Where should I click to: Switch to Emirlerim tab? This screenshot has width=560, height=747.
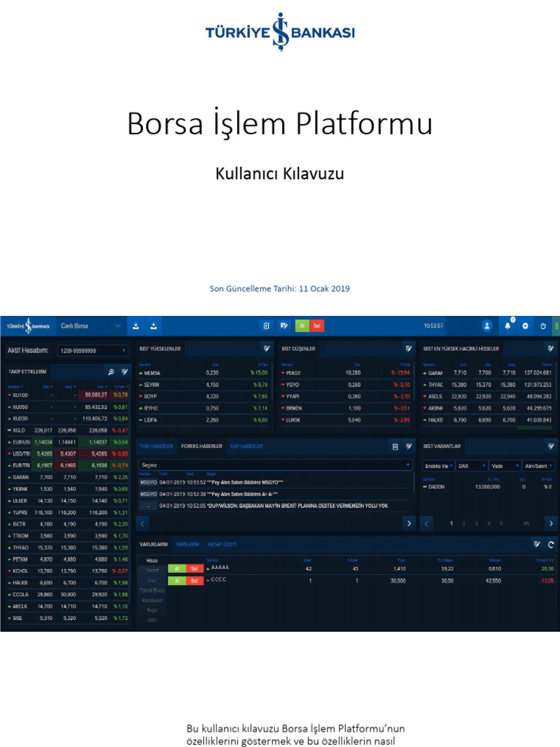pyautogui.click(x=187, y=544)
